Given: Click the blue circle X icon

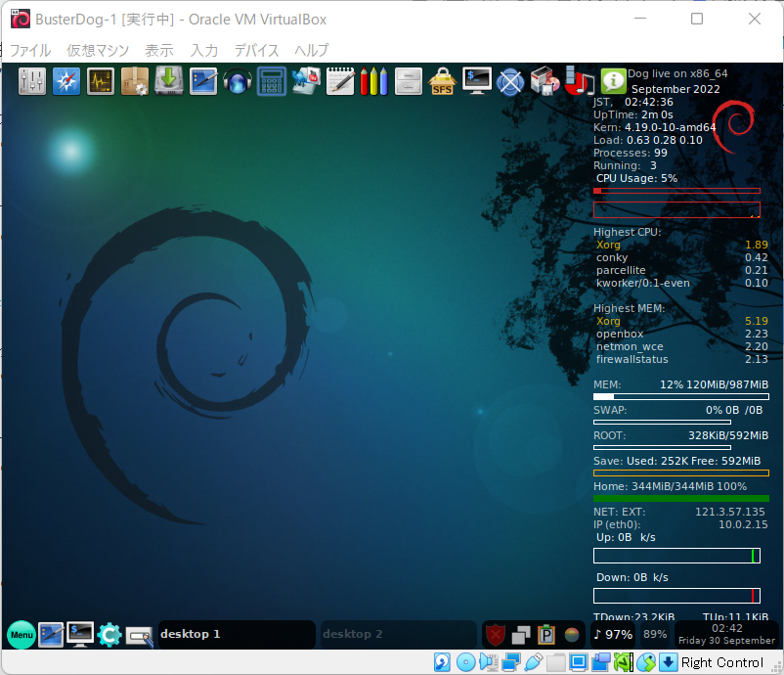Looking at the screenshot, I should (x=510, y=81).
